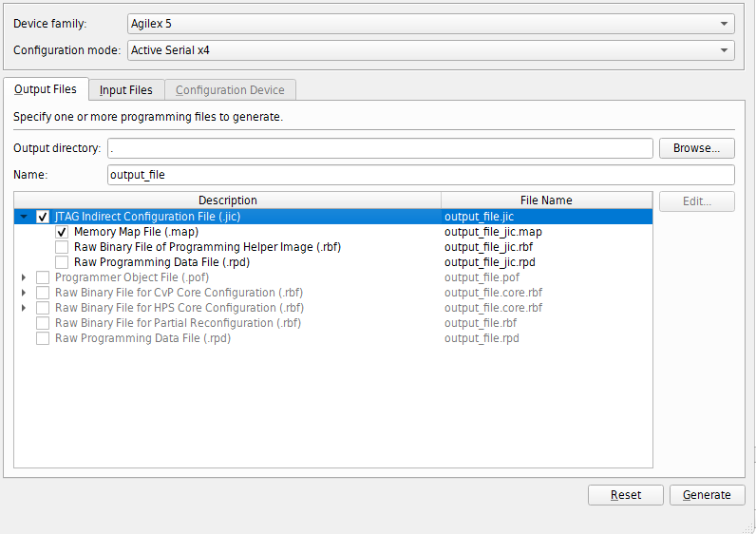Click the Name field containing output_file
756x534 pixels.
[x=421, y=175]
